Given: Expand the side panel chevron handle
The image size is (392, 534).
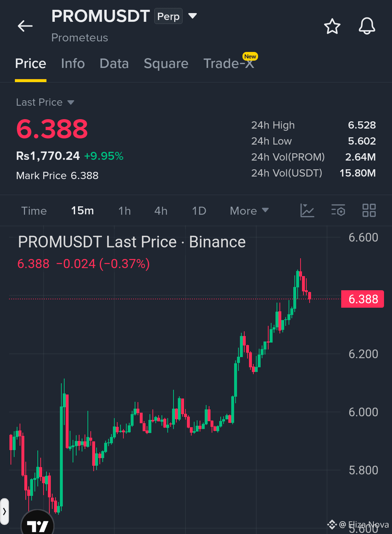Looking at the screenshot, I should tap(4, 511).
